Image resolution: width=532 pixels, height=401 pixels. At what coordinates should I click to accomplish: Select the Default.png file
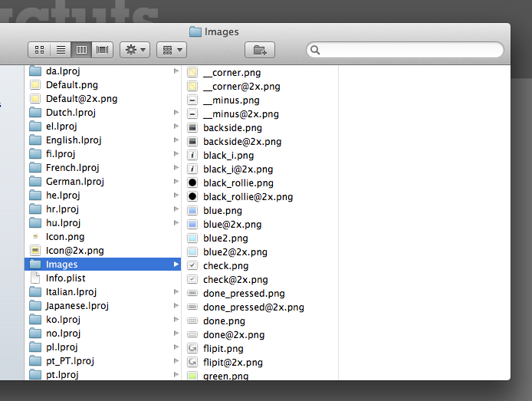tap(103, 85)
